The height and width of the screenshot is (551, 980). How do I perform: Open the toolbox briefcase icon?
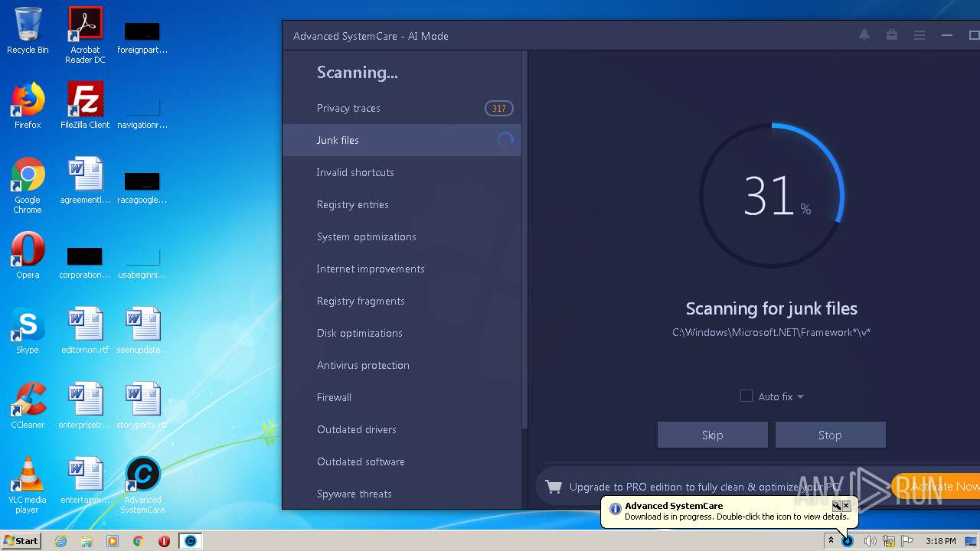tap(892, 35)
